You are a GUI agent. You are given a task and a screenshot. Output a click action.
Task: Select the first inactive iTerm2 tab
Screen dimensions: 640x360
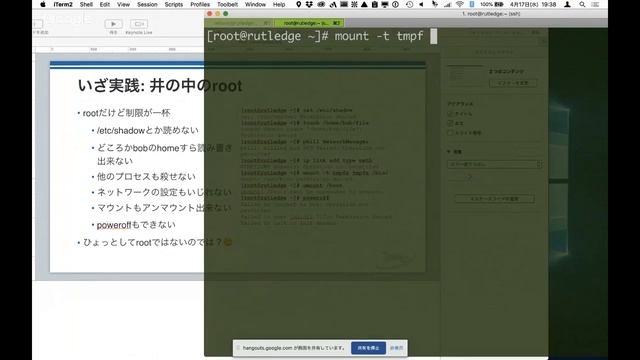coord(239,23)
